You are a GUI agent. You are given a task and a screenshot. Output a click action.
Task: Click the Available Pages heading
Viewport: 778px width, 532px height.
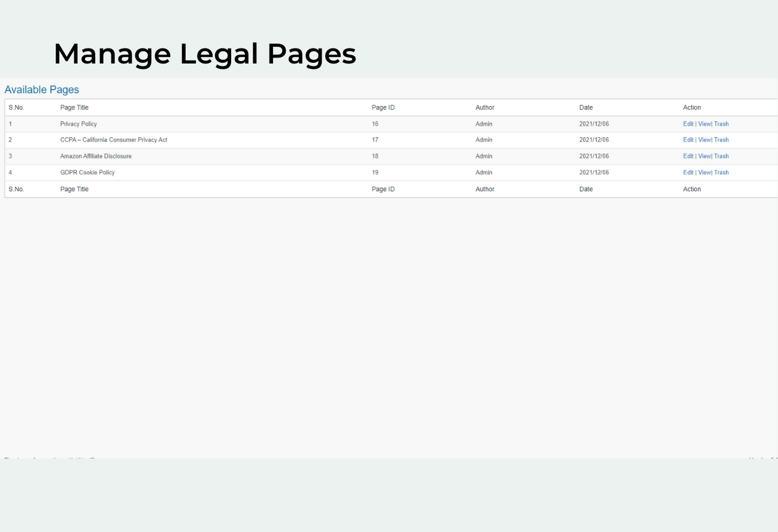[42, 89]
